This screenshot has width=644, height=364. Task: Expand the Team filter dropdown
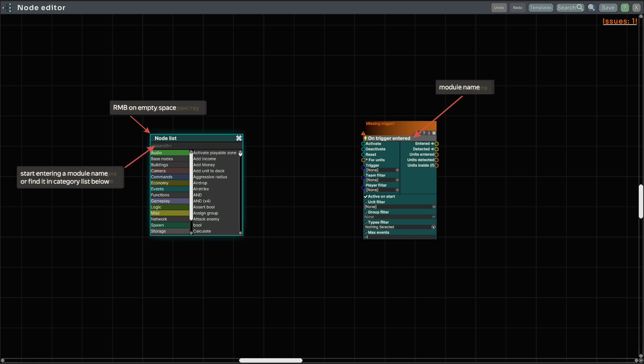coord(397,180)
